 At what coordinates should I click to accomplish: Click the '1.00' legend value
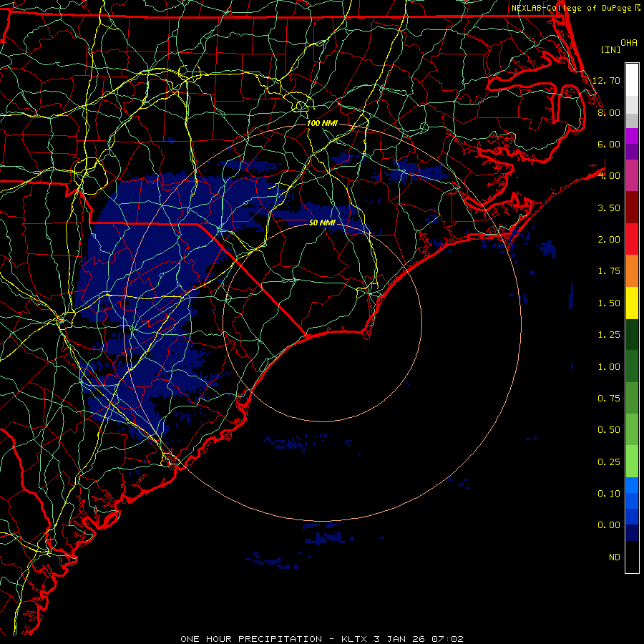pos(609,366)
